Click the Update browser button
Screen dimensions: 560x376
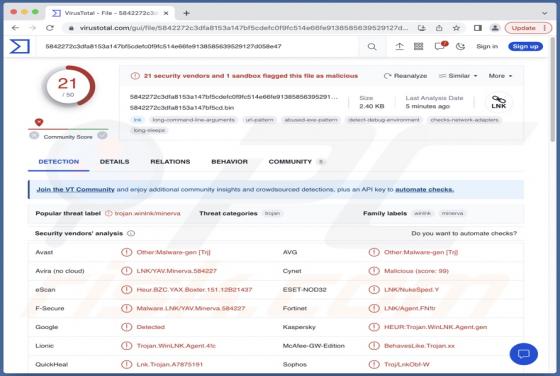point(523,28)
